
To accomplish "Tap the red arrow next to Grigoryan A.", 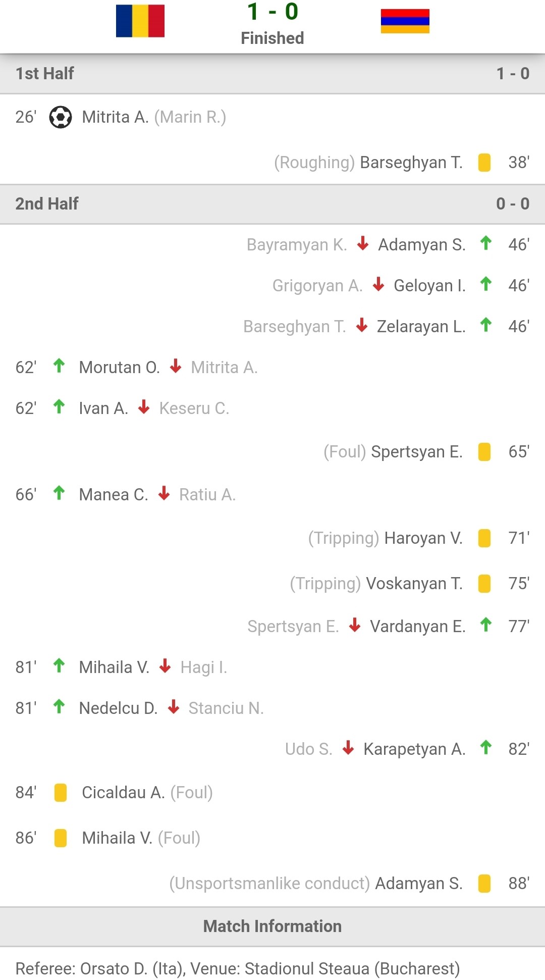I will tap(378, 285).
